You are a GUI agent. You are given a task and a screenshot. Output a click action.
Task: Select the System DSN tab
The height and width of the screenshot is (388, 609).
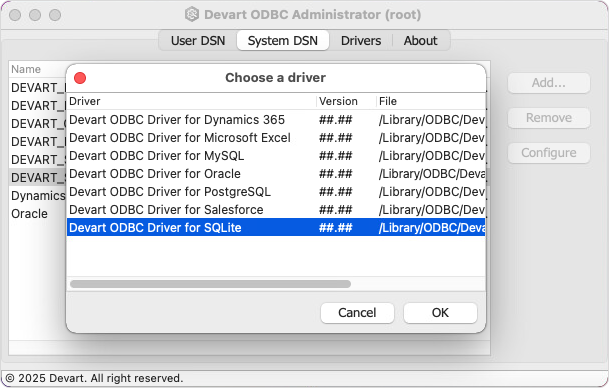coord(283,40)
